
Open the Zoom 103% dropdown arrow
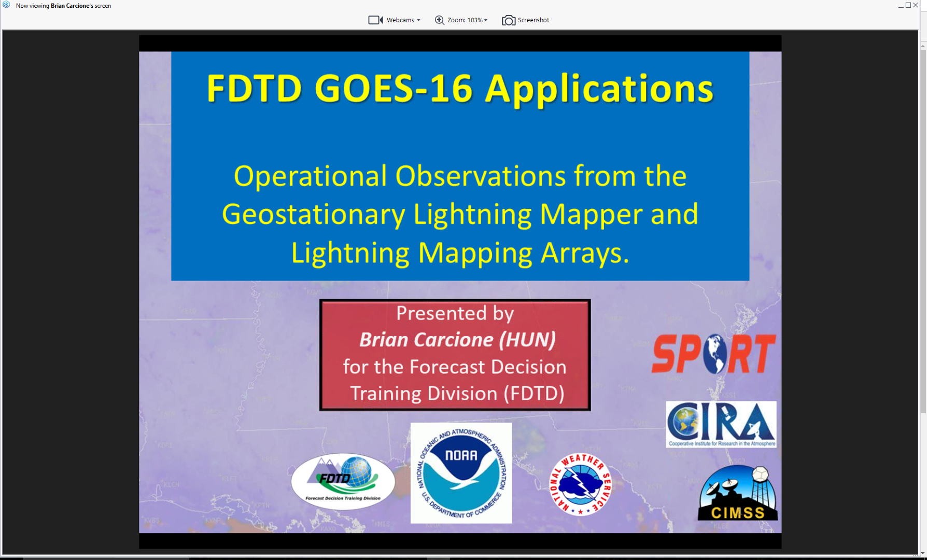(486, 20)
